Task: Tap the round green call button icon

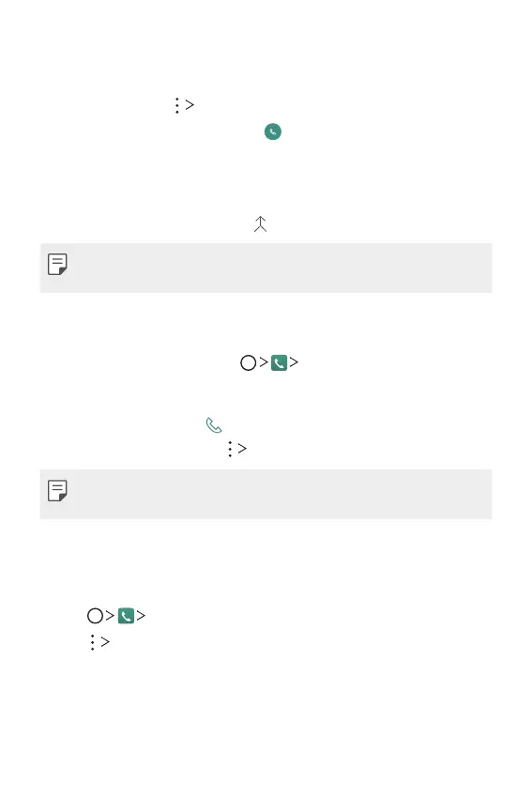Action: [273, 131]
